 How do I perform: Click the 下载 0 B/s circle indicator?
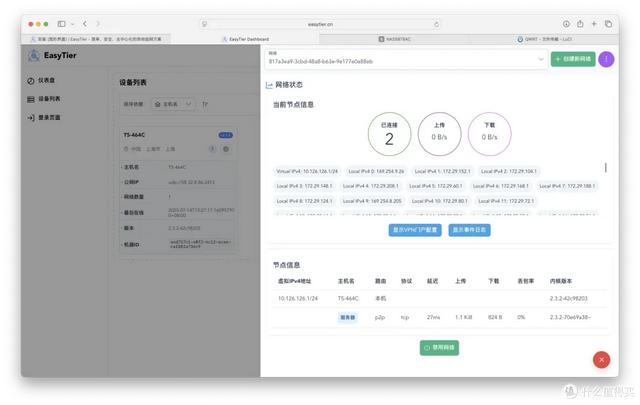489,134
